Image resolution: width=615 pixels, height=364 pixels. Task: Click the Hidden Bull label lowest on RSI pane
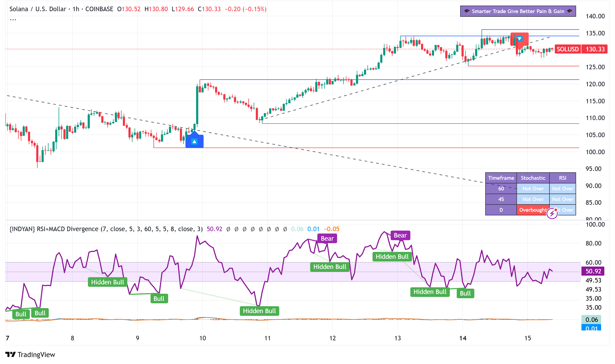[260, 311]
